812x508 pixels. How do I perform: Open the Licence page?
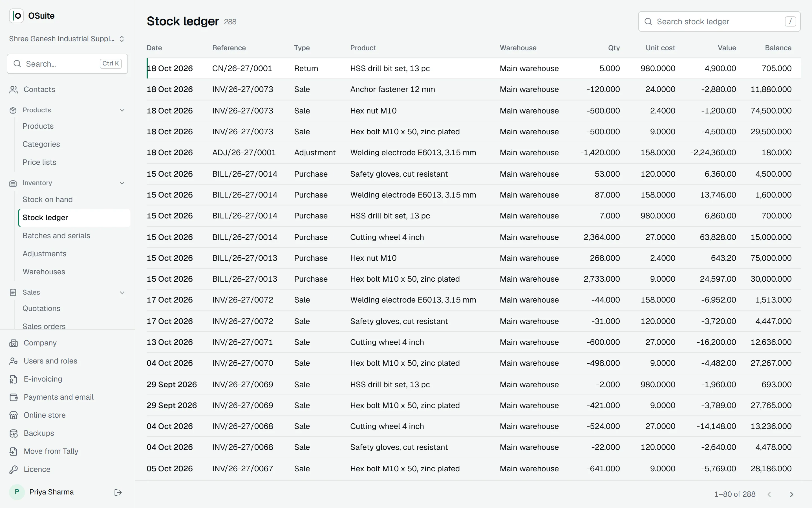click(67, 469)
